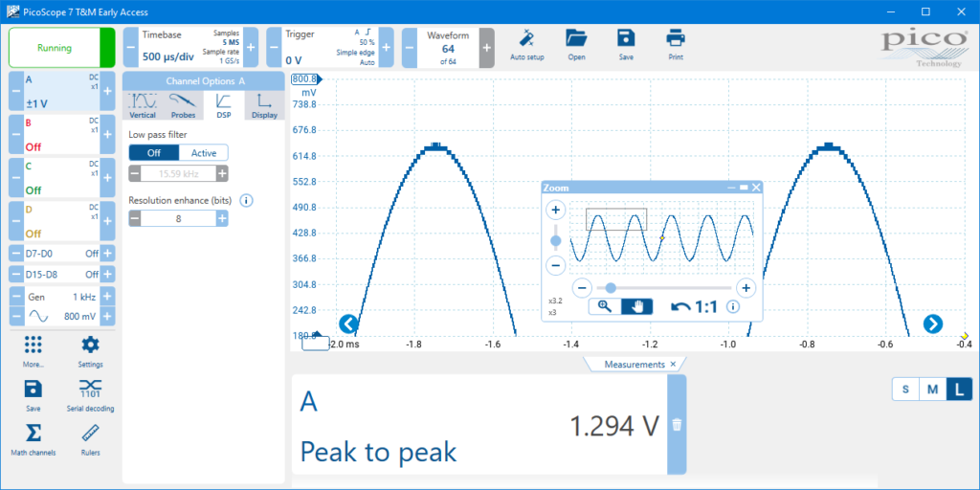
Task: Open the D7-D0 digital channel options
Action: (61, 253)
